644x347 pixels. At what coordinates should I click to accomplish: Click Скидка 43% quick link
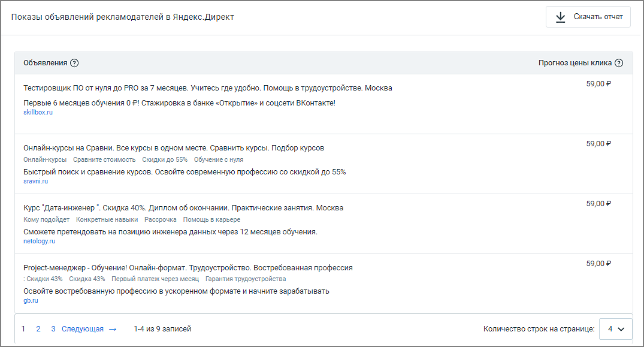click(x=87, y=279)
